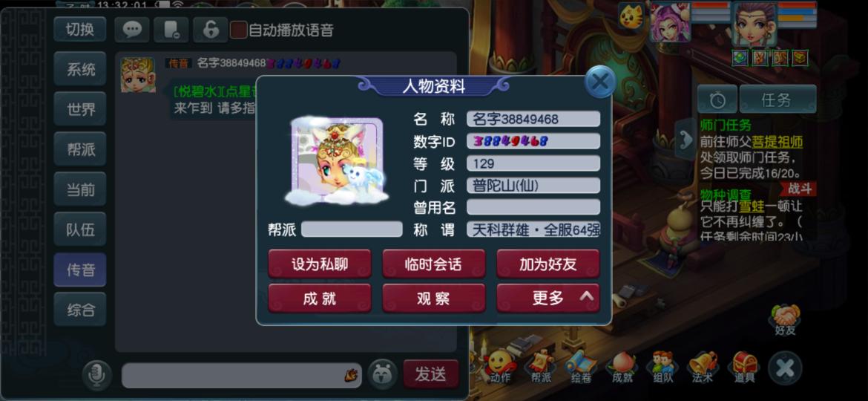Viewport: 868px width, 401px height.
Task: Open the 动作 smiley action icon
Action: (x=499, y=367)
